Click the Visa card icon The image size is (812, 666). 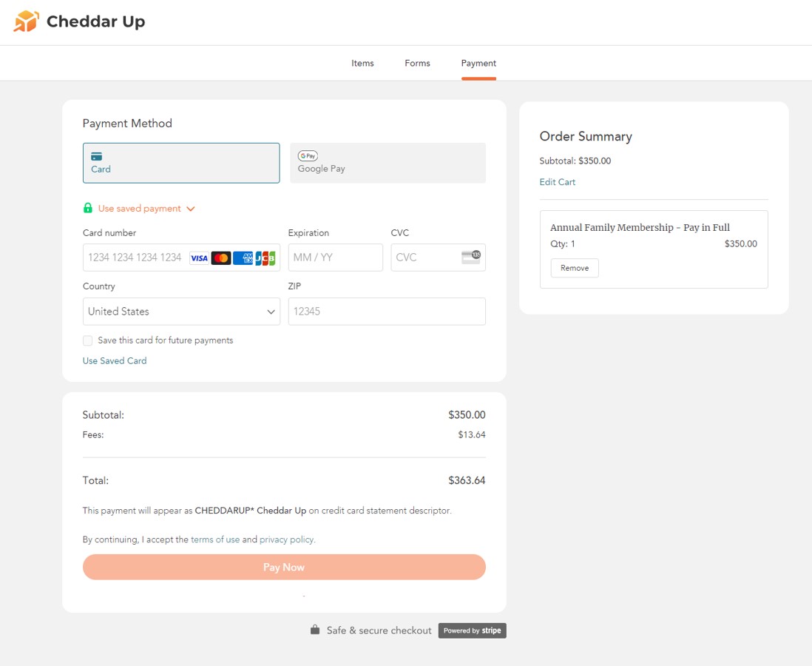point(199,258)
